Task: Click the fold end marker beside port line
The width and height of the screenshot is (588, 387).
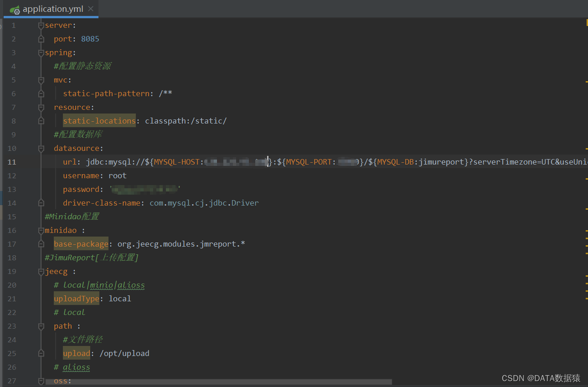Action: click(x=41, y=39)
